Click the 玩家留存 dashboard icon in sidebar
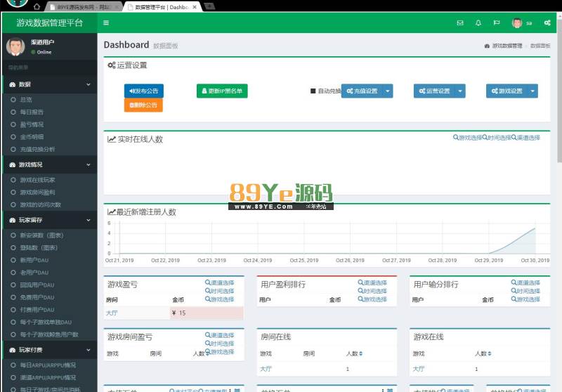This screenshot has width=562, height=392. coord(13,220)
